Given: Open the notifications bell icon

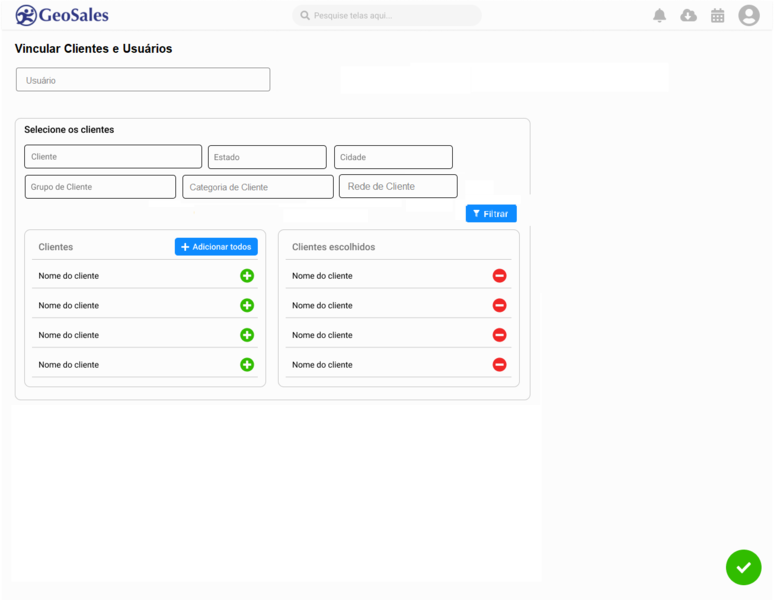Looking at the screenshot, I should point(659,16).
